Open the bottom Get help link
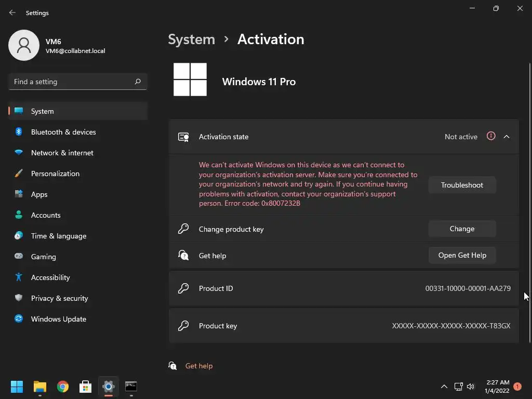532x399 pixels. pos(199,366)
